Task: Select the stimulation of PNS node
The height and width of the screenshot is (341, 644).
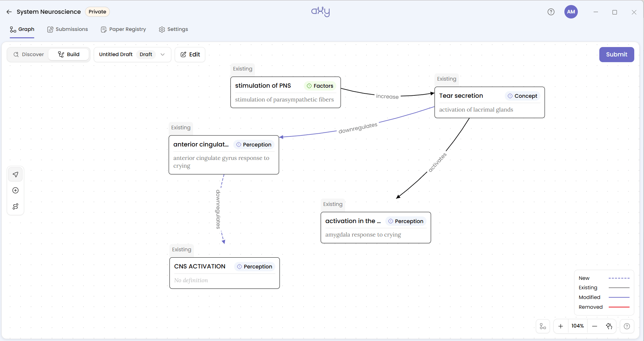Action: coord(286,92)
